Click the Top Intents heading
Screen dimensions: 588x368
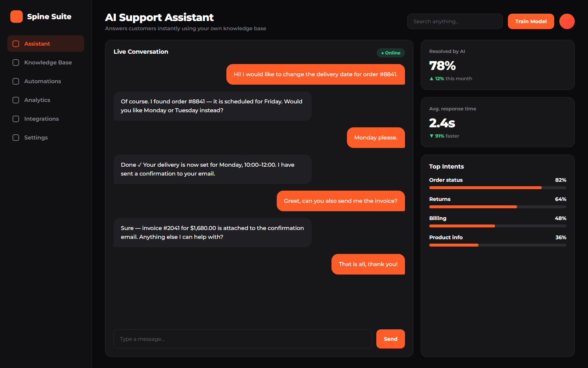[447, 167]
